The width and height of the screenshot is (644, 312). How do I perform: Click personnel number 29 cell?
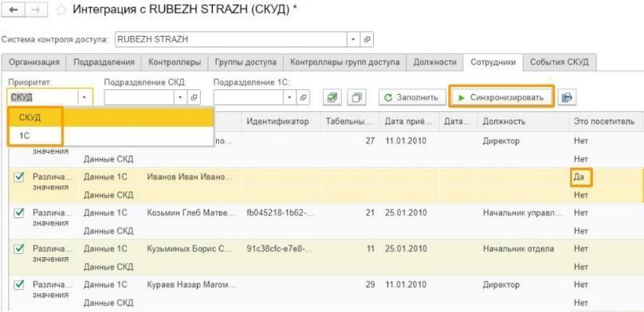(350, 284)
